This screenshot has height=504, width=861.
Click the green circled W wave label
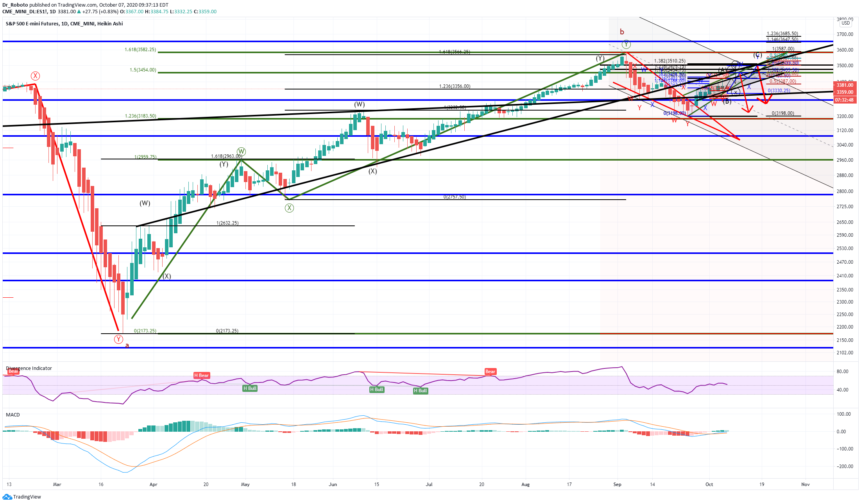241,152
